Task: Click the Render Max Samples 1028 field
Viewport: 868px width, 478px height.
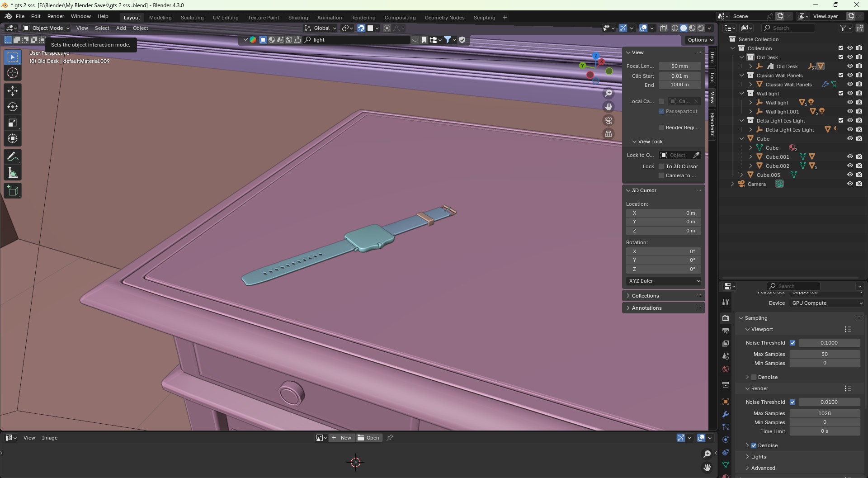Action: [825, 413]
